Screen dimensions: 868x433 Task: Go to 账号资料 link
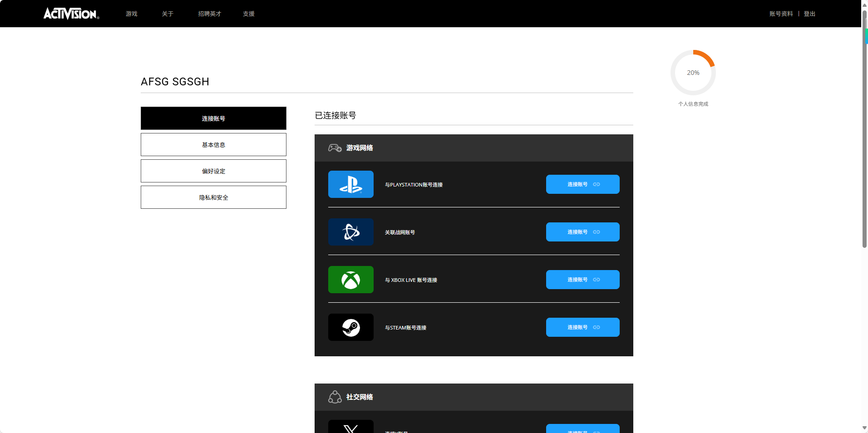pos(781,14)
